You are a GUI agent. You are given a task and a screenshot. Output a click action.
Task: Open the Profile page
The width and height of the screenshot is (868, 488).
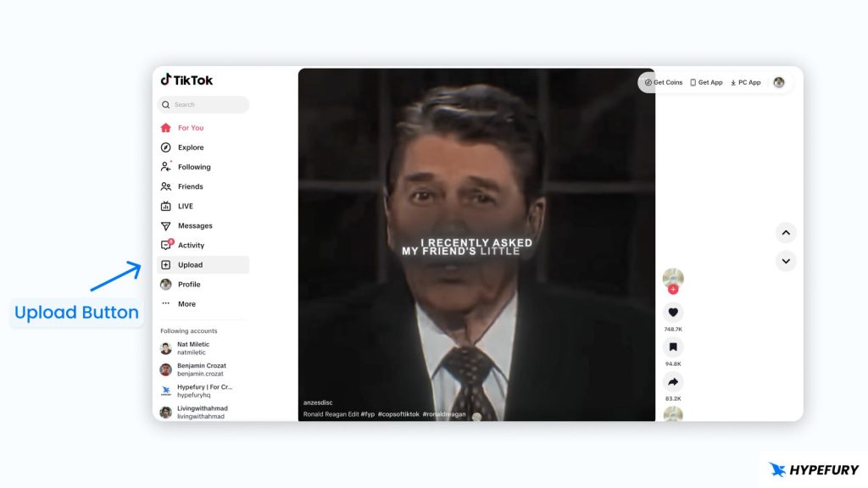188,284
